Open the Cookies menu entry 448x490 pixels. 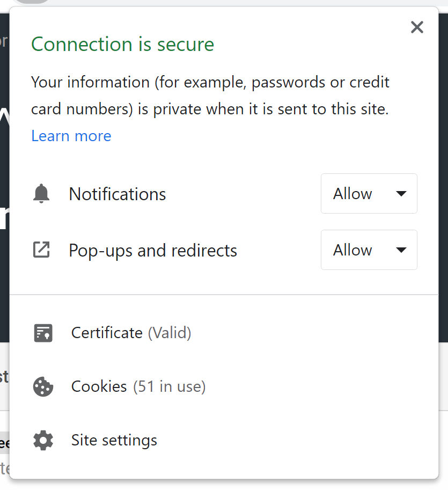(99, 386)
